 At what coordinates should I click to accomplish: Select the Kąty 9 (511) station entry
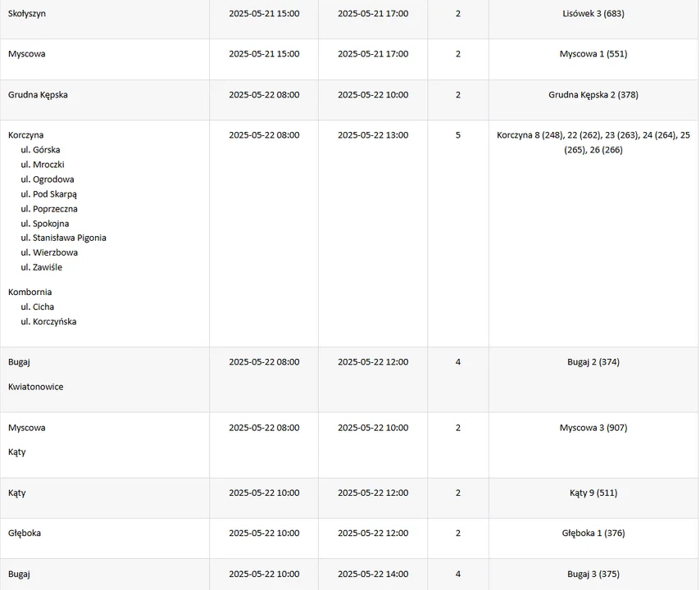coord(593,493)
